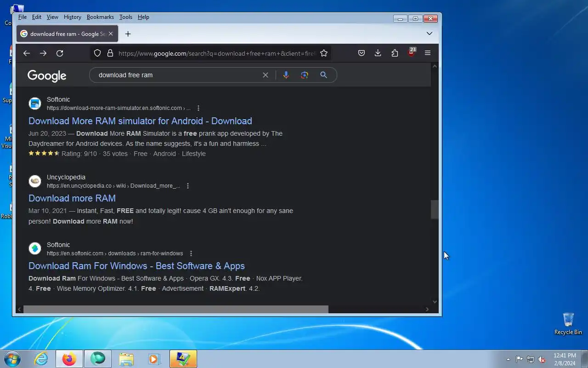
Task: Open 'Download more RAM' Uncyclopedia link
Action: coord(72,198)
